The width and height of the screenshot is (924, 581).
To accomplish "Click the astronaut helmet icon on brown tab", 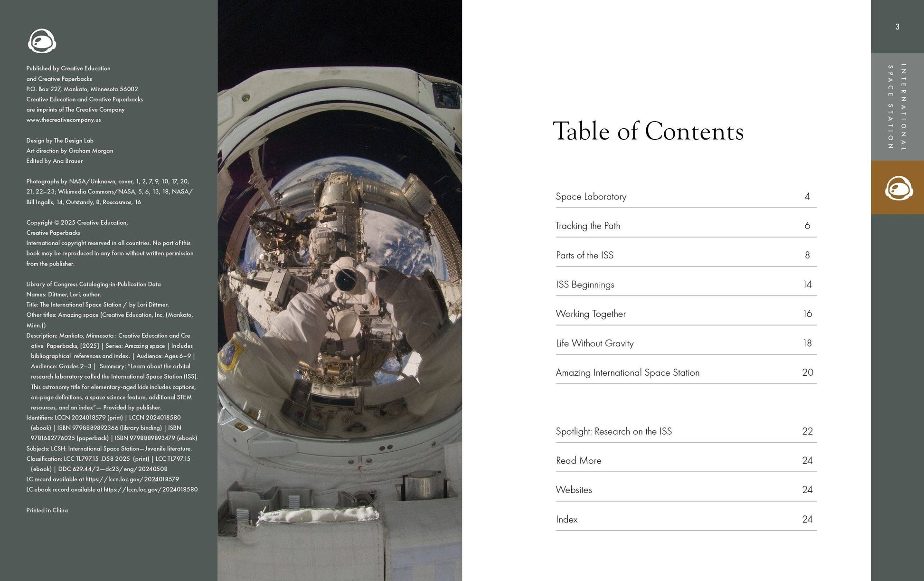I will pos(898,188).
